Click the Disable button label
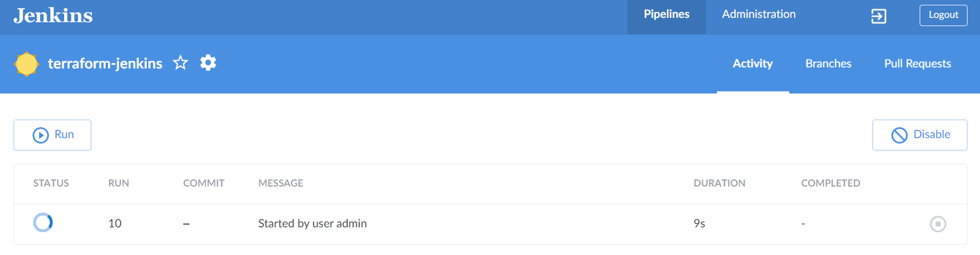 coord(931,134)
